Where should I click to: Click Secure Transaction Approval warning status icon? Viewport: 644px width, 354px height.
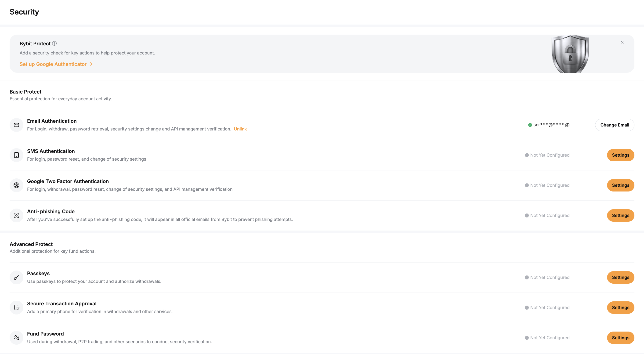coord(527,307)
